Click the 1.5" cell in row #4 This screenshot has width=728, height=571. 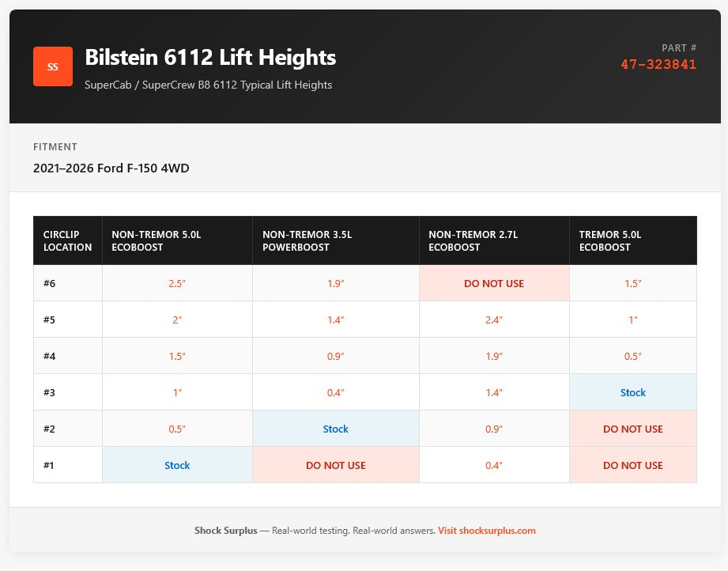[177, 356]
